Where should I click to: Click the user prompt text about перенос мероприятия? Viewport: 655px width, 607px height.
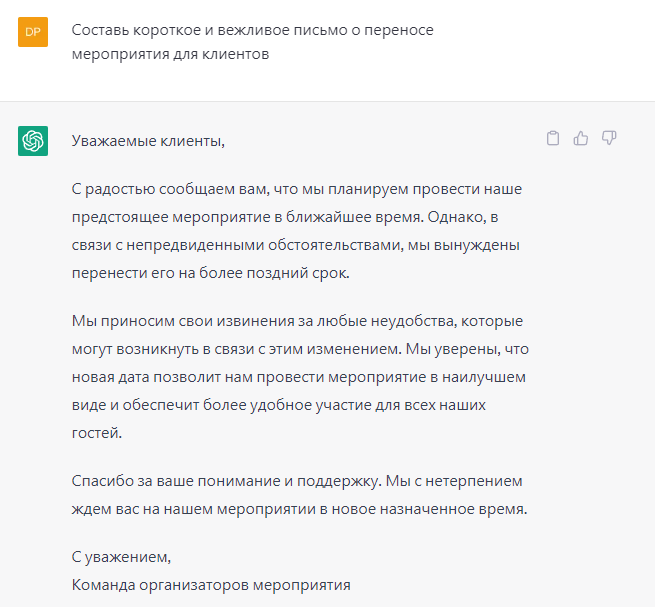[253, 42]
